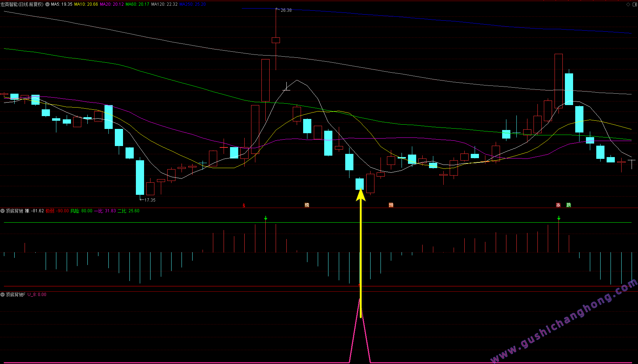Select the MA5: 19.35 label
The height and width of the screenshot is (364, 638).
pos(62,4)
